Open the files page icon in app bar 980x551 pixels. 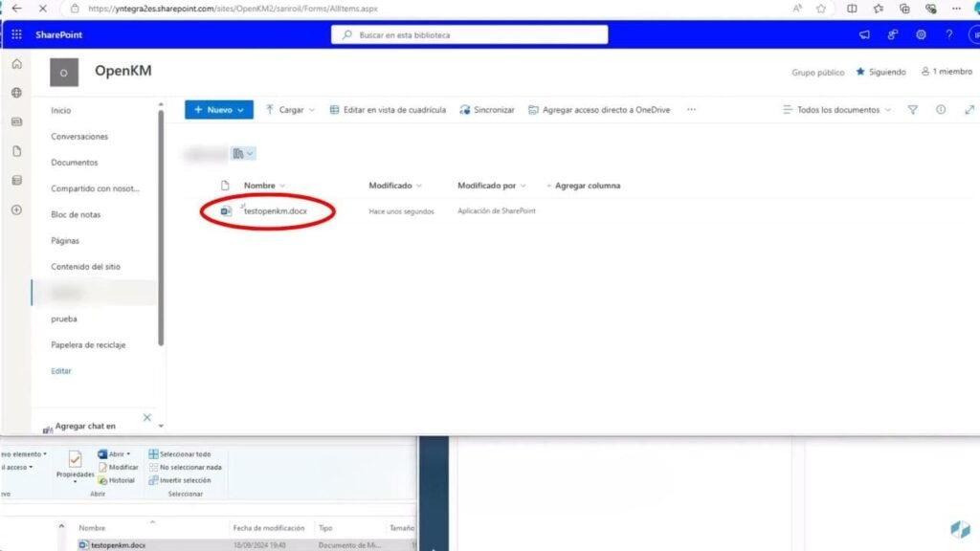17,151
